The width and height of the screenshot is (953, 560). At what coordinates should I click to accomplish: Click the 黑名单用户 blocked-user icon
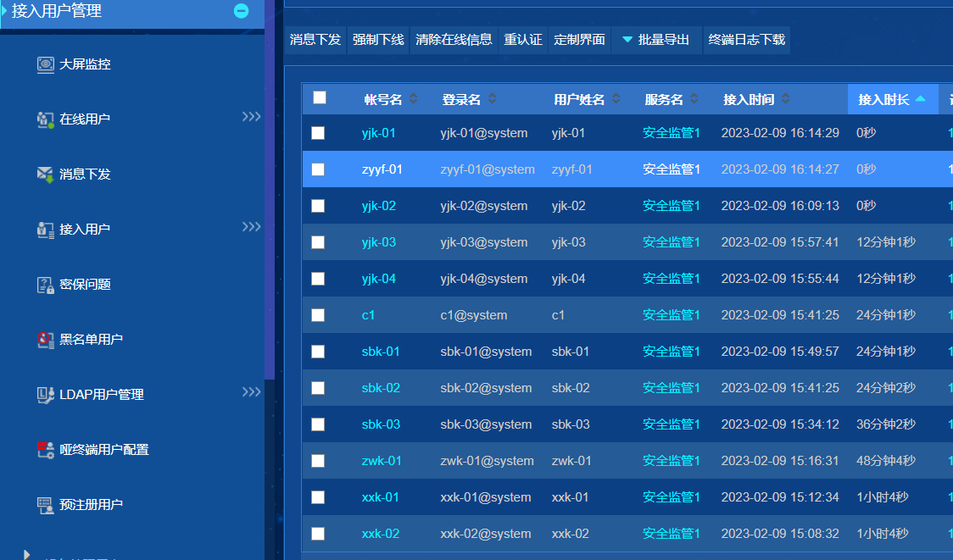(x=45, y=340)
